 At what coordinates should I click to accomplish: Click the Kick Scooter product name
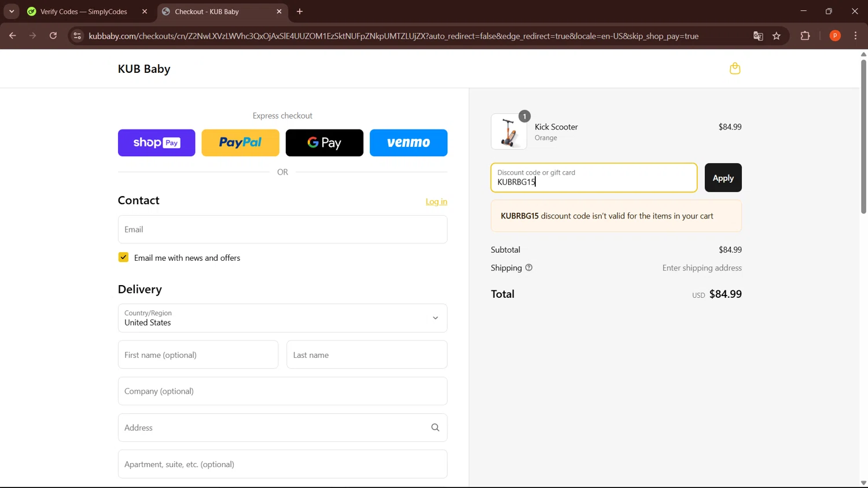pos(556,127)
